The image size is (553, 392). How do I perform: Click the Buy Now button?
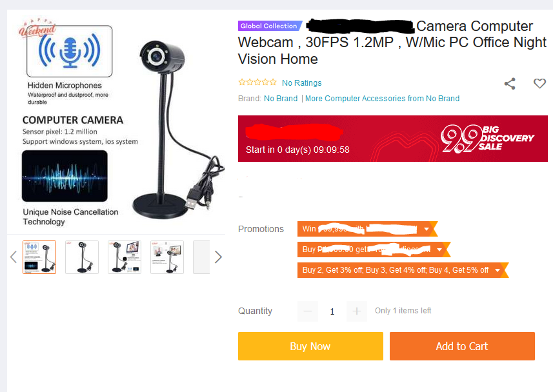pyautogui.click(x=310, y=346)
